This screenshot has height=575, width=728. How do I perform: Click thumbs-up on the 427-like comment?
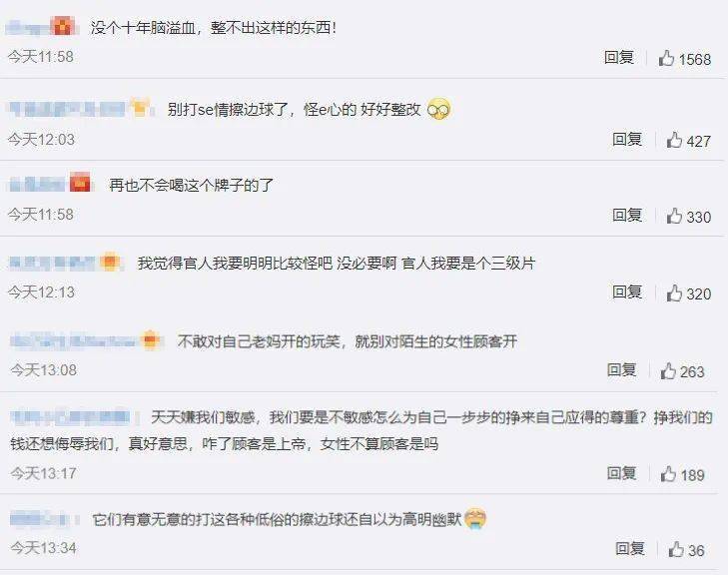(674, 140)
